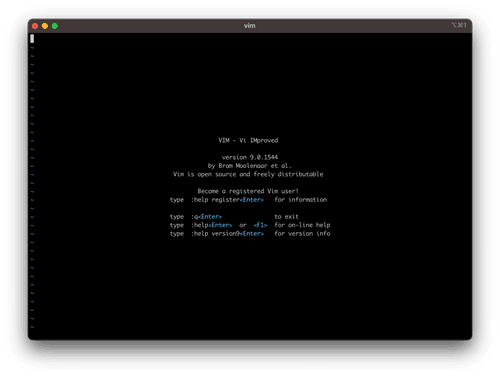Click the "to exit" description text
Screen dimensions: 500x377
pos(287,217)
